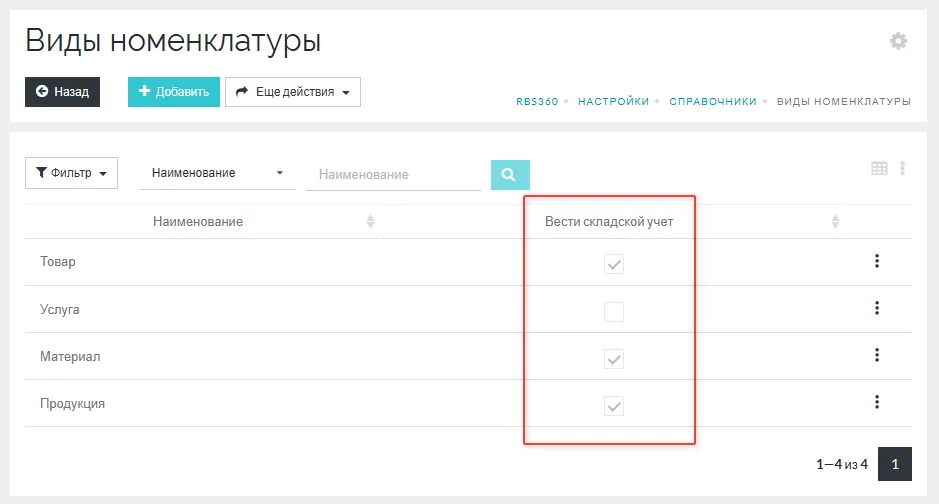The image size is (939, 504).
Task: Go to Настройки breadcrumb
Action: [613, 102]
